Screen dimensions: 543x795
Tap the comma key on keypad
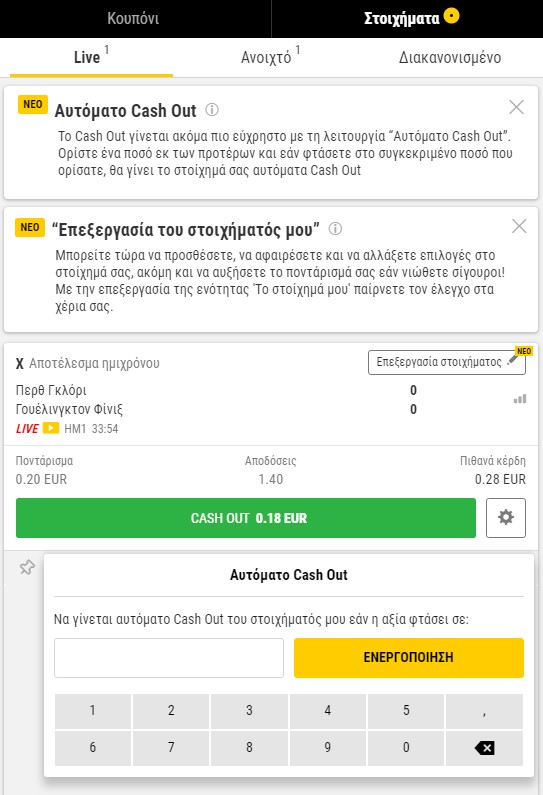coord(484,710)
